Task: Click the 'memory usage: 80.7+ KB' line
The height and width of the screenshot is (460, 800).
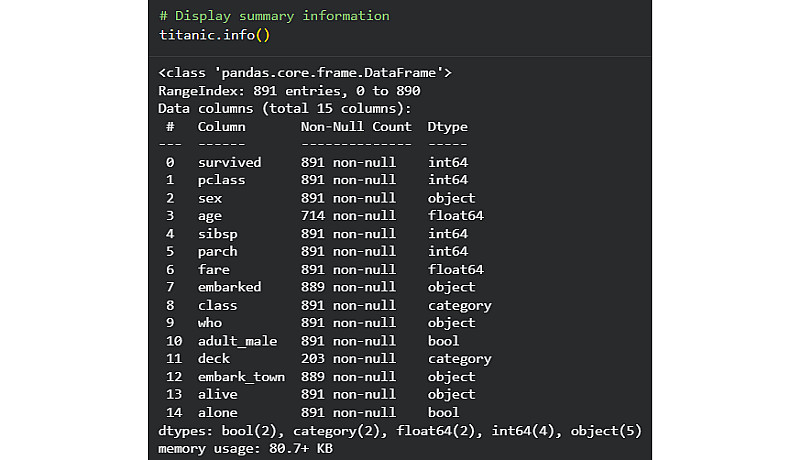Action: [245, 448]
